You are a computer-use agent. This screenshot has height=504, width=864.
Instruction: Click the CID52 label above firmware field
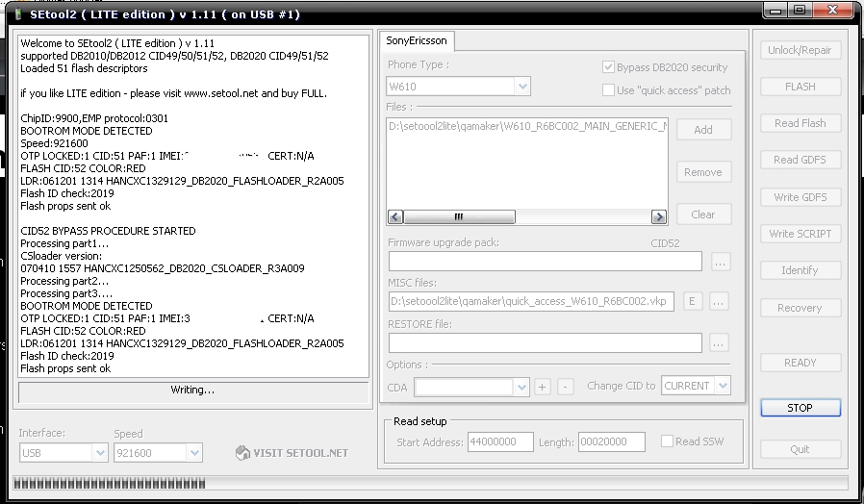tap(665, 243)
